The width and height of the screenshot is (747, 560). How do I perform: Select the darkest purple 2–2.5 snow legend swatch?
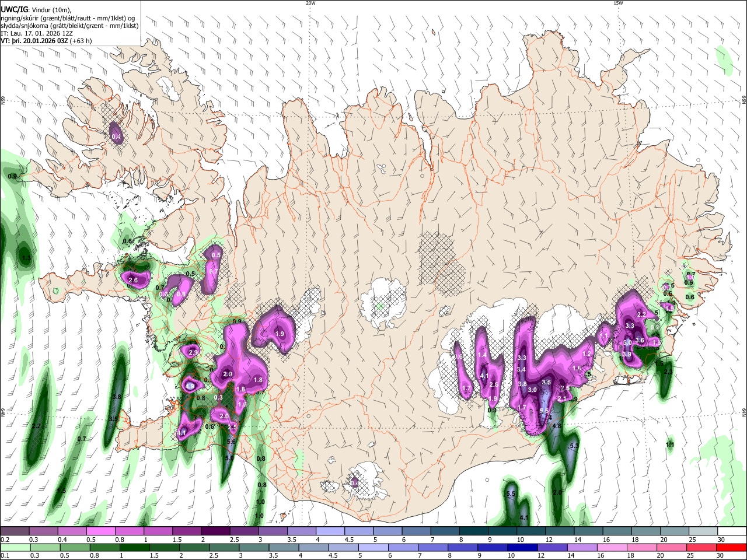click(x=215, y=531)
